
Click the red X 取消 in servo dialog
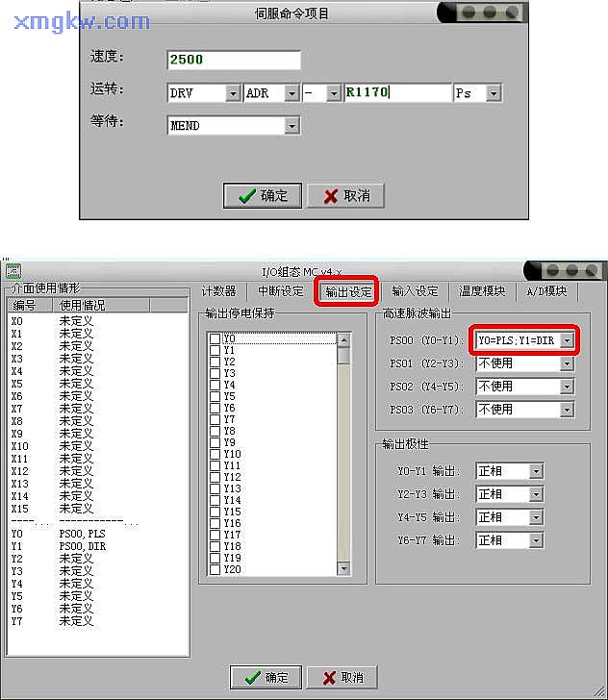click(x=345, y=195)
